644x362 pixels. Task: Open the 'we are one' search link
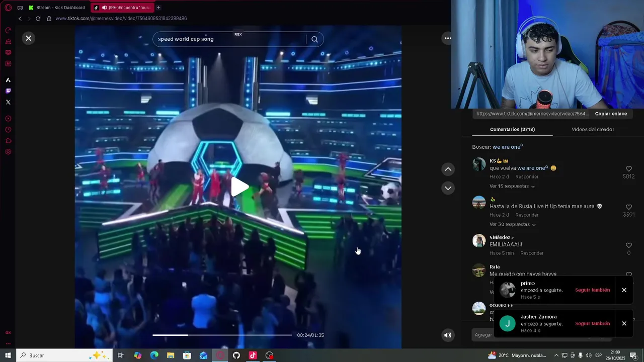click(x=508, y=147)
